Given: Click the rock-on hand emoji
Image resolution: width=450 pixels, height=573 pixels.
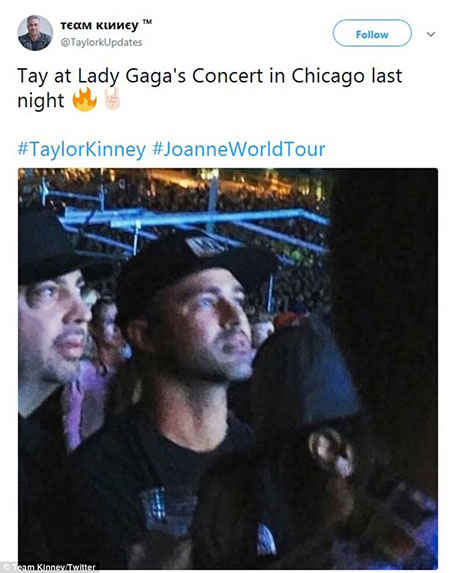Looking at the screenshot, I should pyautogui.click(x=112, y=99).
